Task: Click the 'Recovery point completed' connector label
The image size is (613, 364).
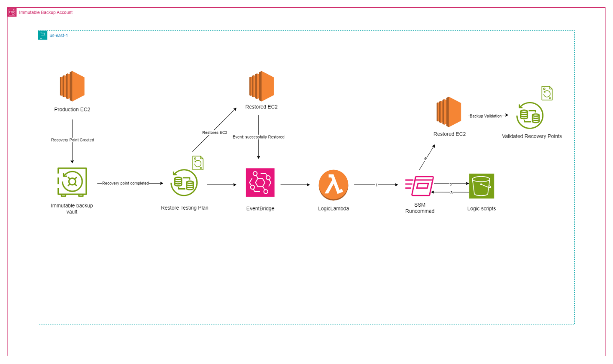Action: [x=125, y=183]
